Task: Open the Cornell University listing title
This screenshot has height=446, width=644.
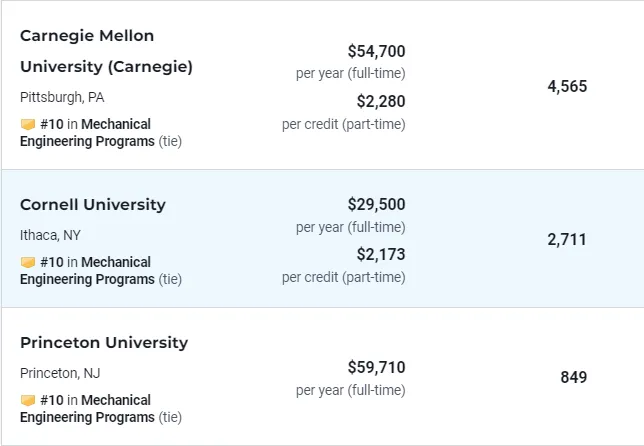Action: click(x=93, y=205)
